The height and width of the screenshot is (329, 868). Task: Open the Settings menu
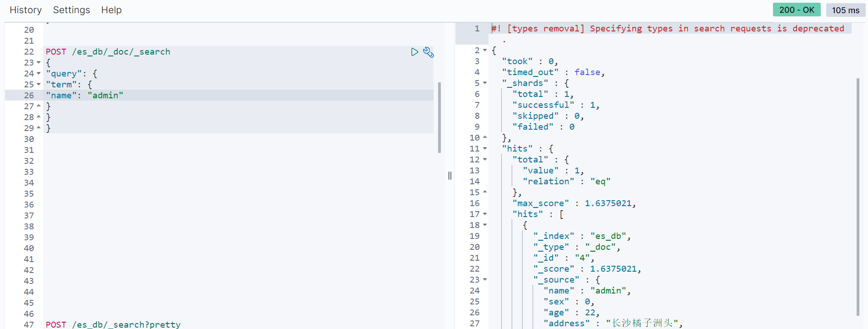point(71,10)
